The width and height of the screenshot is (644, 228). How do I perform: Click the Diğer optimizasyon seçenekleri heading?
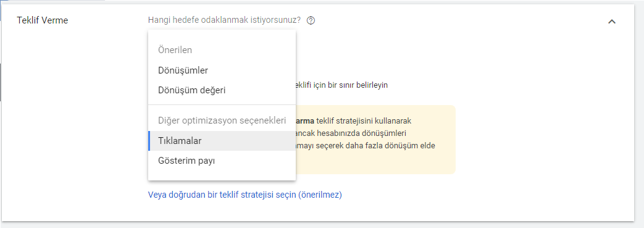click(x=222, y=120)
